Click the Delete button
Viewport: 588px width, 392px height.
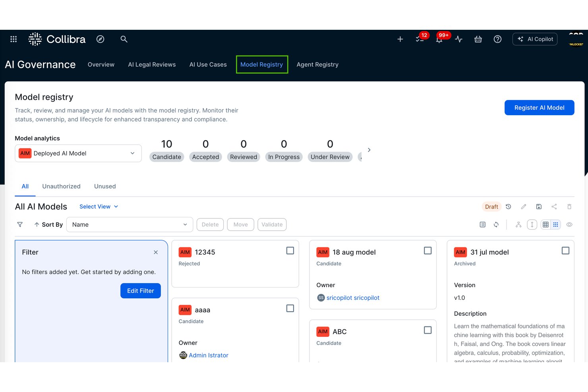(x=210, y=224)
